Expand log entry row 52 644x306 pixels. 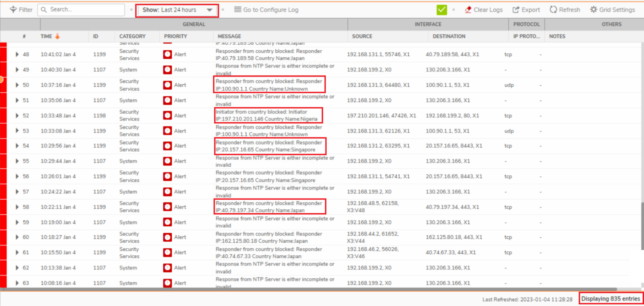pyautogui.click(x=17, y=116)
